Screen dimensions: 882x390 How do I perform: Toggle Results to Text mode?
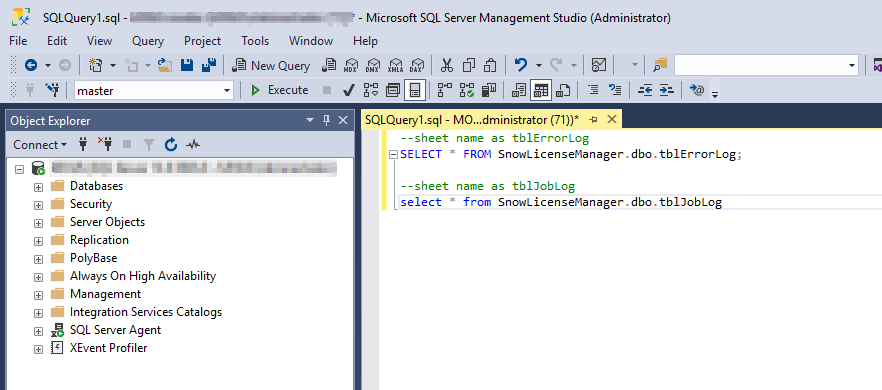tap(519, 90)
